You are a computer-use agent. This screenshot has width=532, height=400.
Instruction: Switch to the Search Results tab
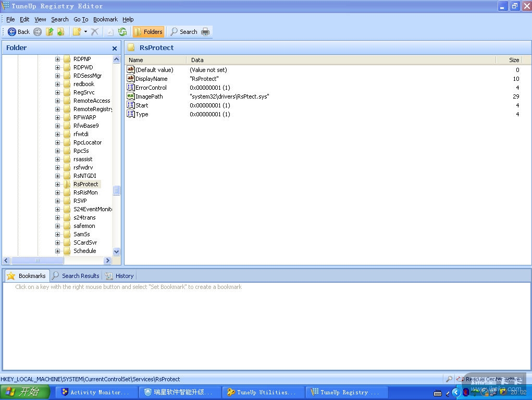click(x=76, y=276)
